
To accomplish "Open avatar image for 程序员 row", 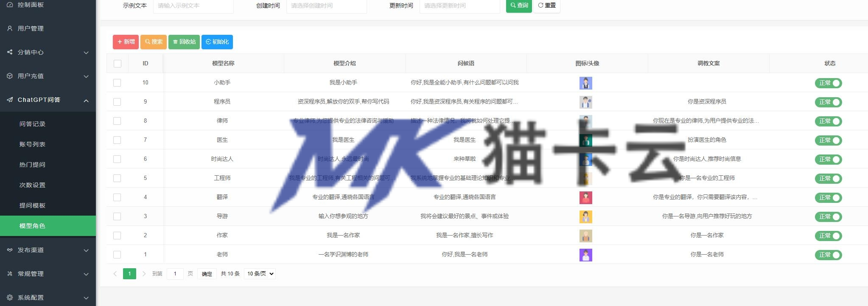I will (x=585, y=102).
